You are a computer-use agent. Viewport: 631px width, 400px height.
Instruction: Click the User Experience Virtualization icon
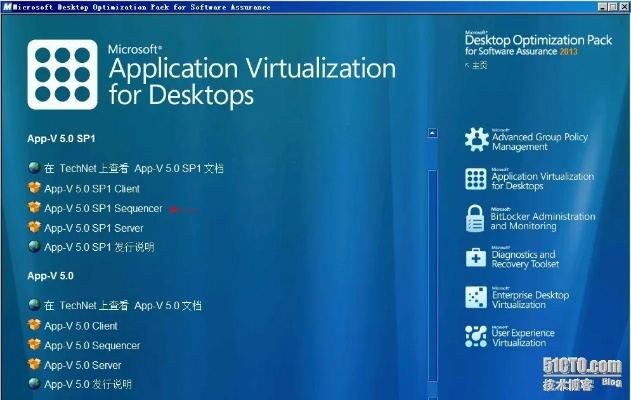(476, 337)
